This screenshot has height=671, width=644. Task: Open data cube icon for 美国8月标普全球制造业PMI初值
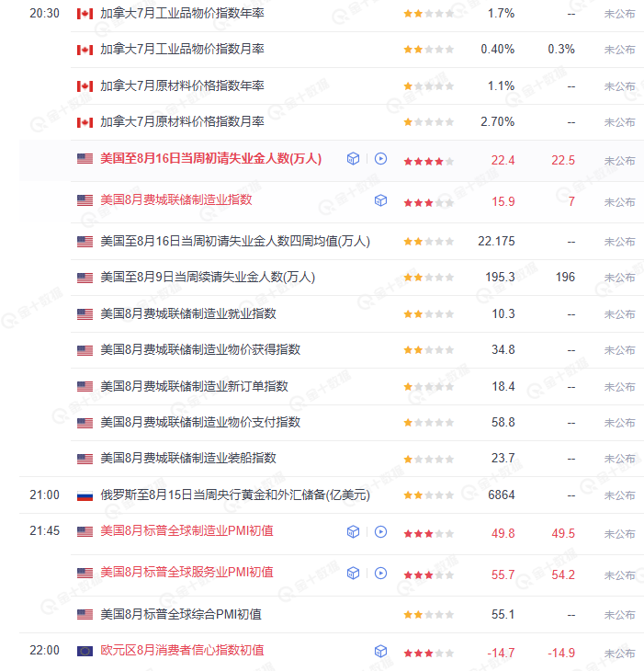(353, 532)
